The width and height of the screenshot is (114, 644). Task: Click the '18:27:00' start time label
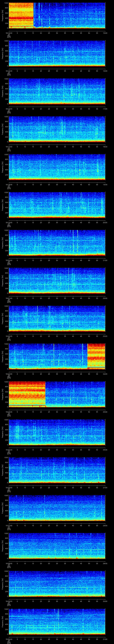[9, 525]
